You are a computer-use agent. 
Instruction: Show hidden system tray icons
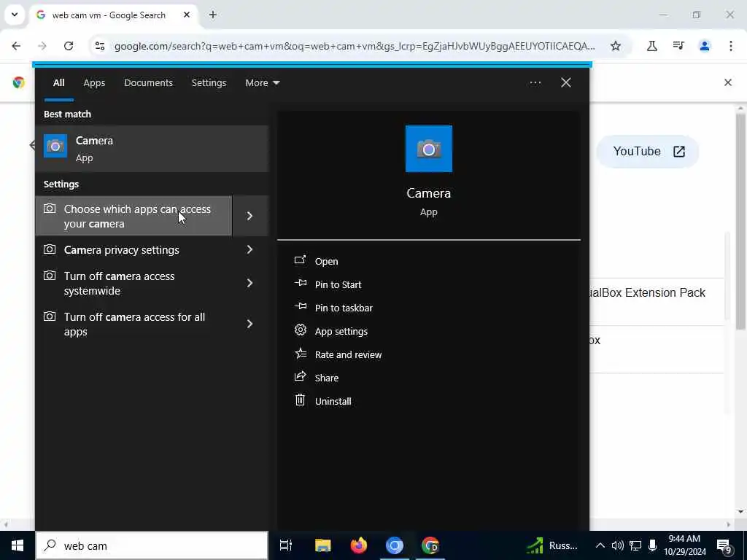coord(600,545)
